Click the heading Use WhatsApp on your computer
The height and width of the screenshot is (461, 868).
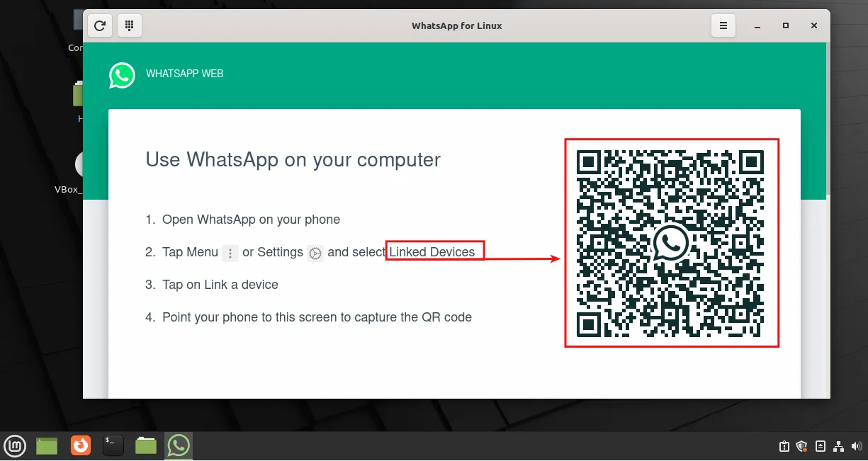(x=293, y=160)
